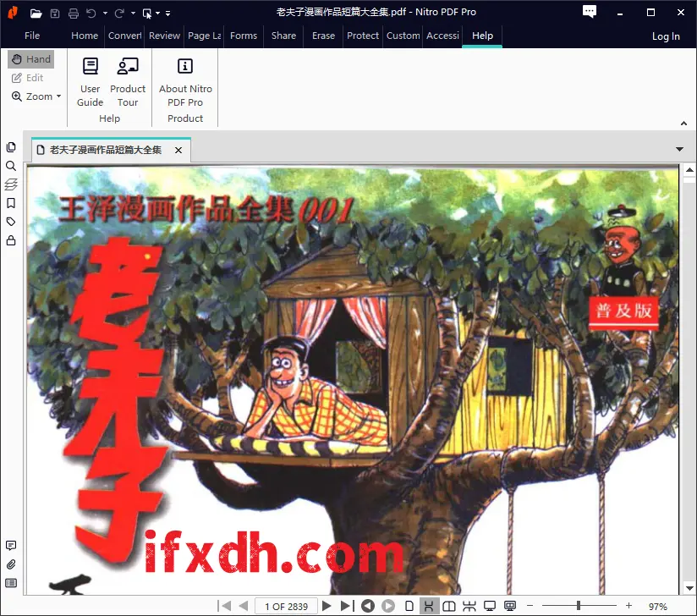
Task: Open the Layers panel in the sidebar
Action: coord(11,184)
